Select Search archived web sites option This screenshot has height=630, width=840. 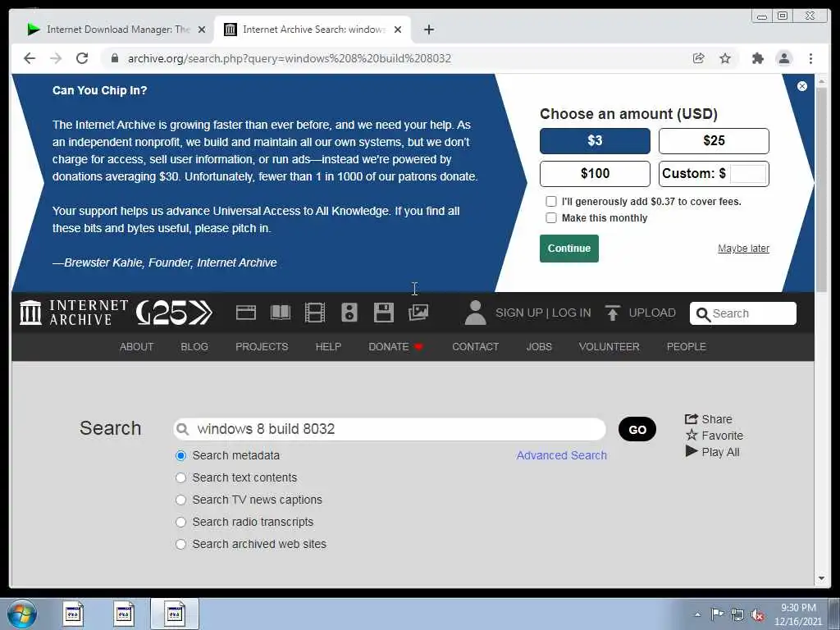tap(181, 545)
